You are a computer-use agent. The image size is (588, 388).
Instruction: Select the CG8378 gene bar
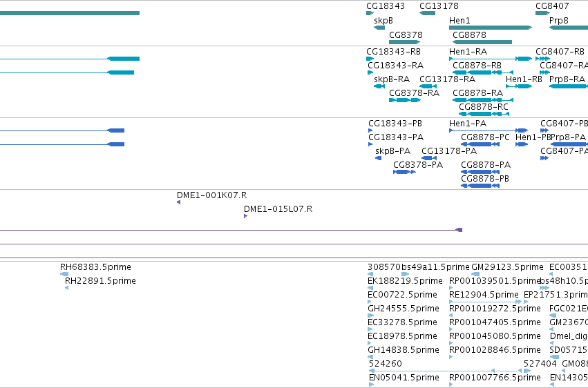405,42
